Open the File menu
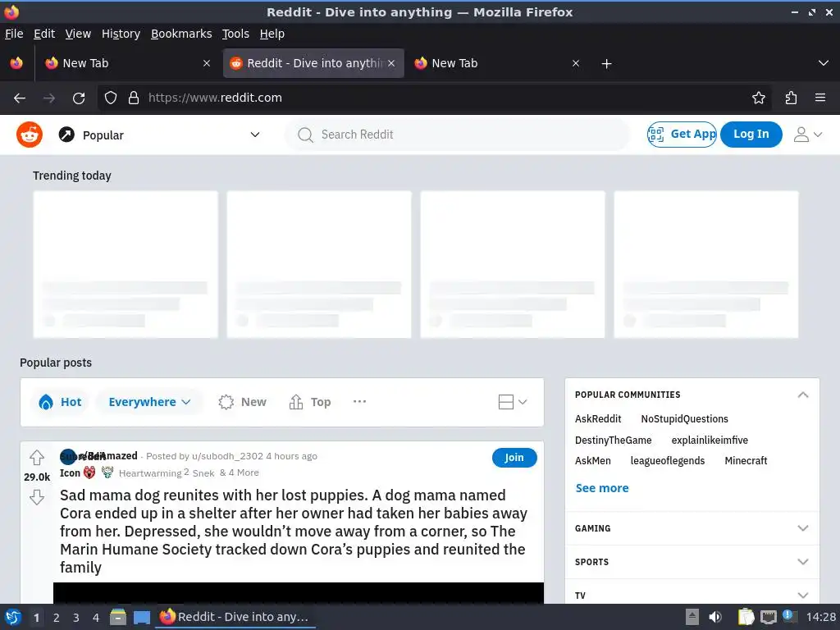Image resolution: width=840 pixels, height=630 pixels. click(14, 34)
